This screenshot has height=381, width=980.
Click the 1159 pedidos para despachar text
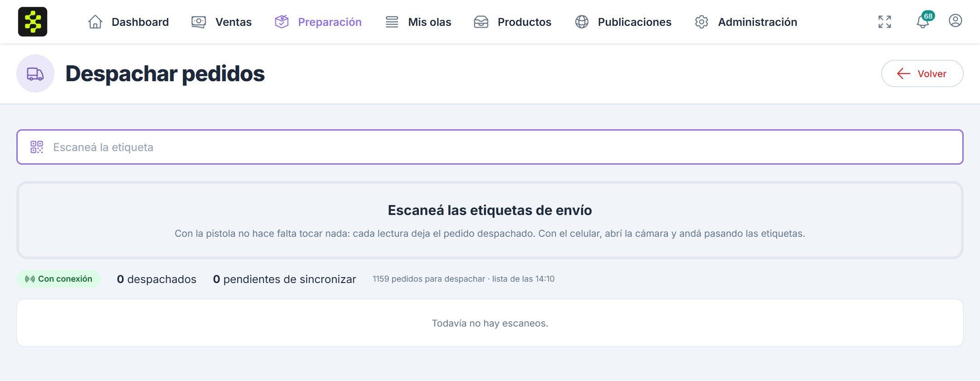(429, 279)
